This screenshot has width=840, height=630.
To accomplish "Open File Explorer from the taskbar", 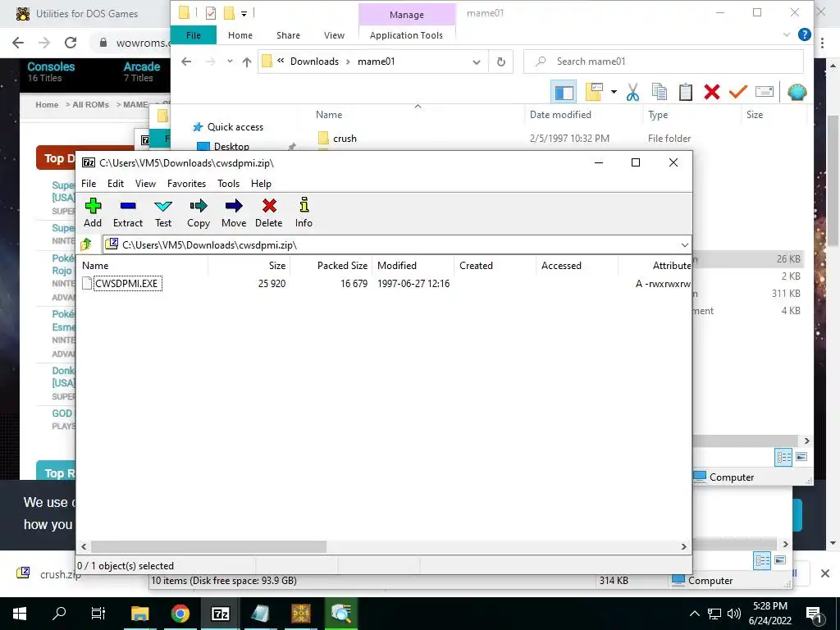I will pos(139,614).
